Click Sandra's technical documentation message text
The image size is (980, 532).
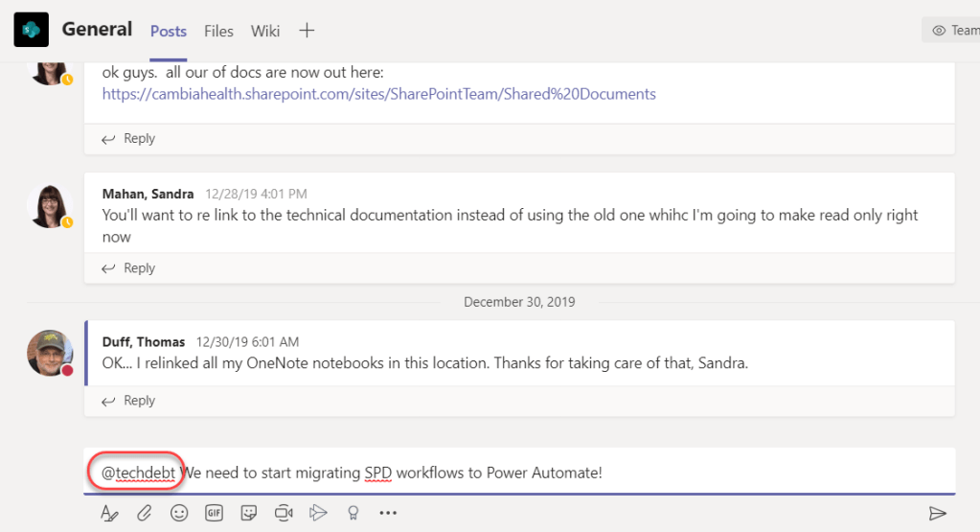[510, 225]
